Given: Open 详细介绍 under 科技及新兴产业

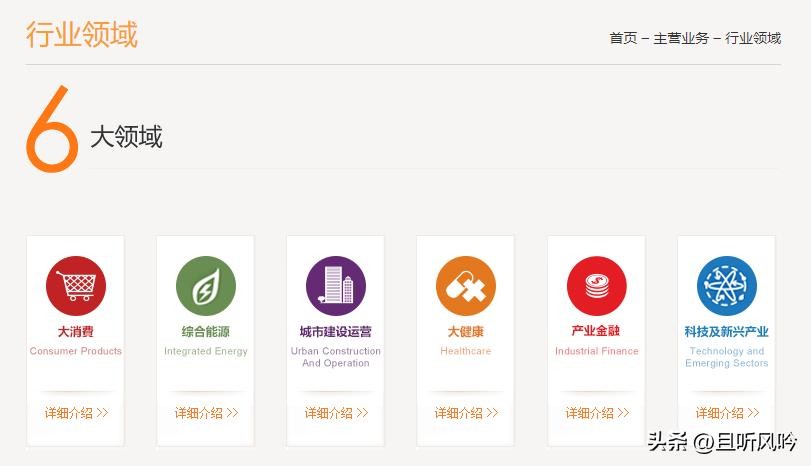Looking at the screenshot, I should 727,413.
